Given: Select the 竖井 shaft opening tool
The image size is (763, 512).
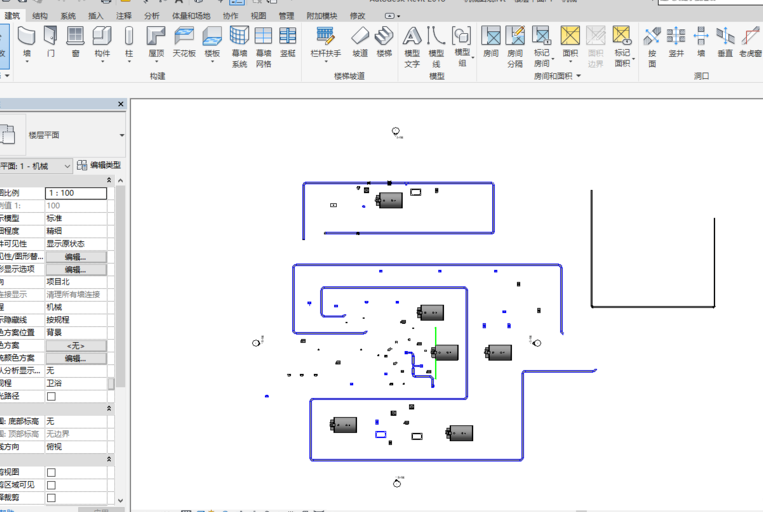Looking at the screenshot, I should (x=676, y=42).
